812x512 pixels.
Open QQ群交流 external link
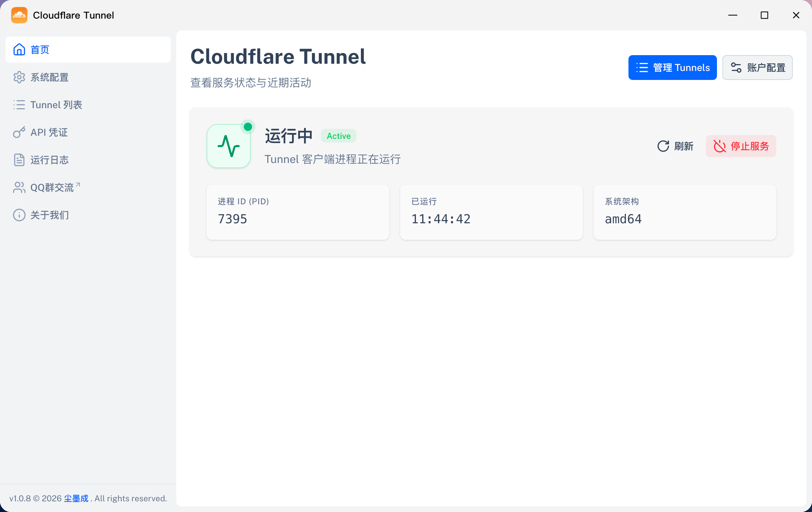coord(88,187)
